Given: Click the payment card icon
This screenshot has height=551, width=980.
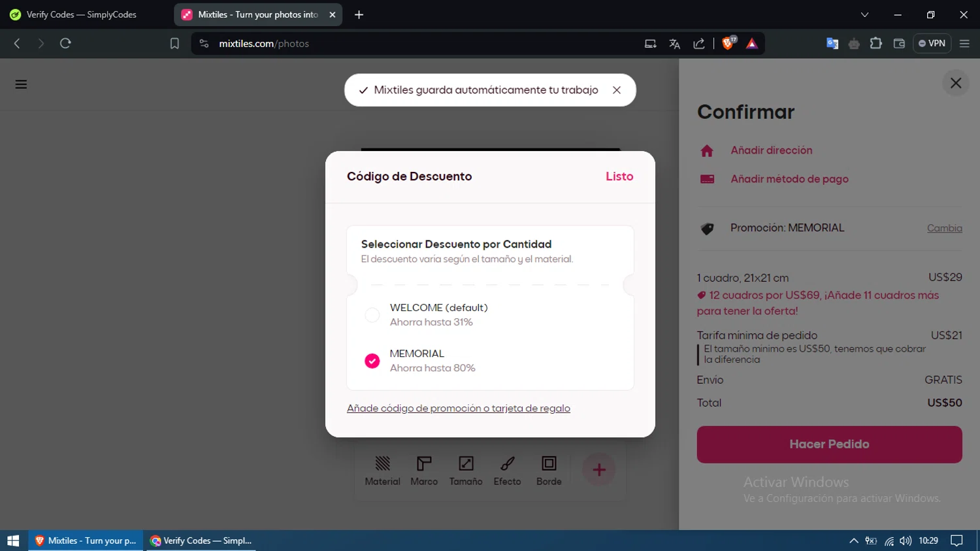Looking at the screenshot, I should (x=707, y=179).
